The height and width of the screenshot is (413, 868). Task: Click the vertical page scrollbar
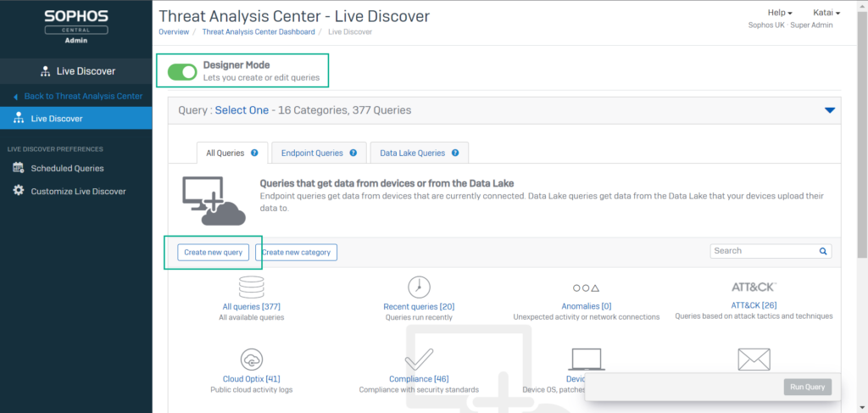(862, 133)
